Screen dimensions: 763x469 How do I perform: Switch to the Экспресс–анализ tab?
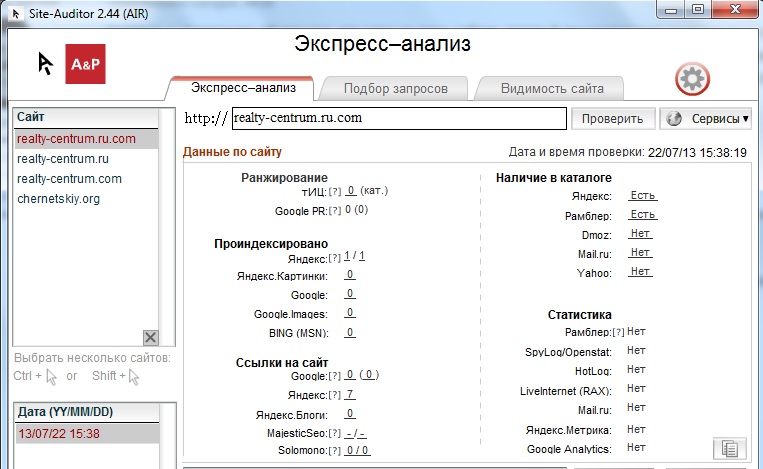243,88
